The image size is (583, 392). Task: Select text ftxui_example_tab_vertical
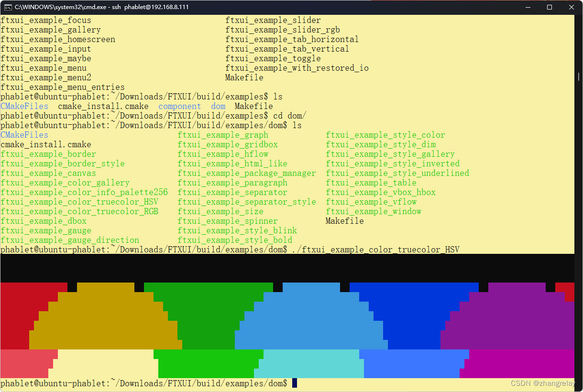(287, 49)
